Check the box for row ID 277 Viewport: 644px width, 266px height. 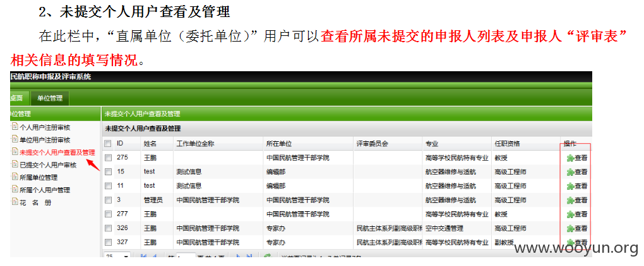coord(108,214)
